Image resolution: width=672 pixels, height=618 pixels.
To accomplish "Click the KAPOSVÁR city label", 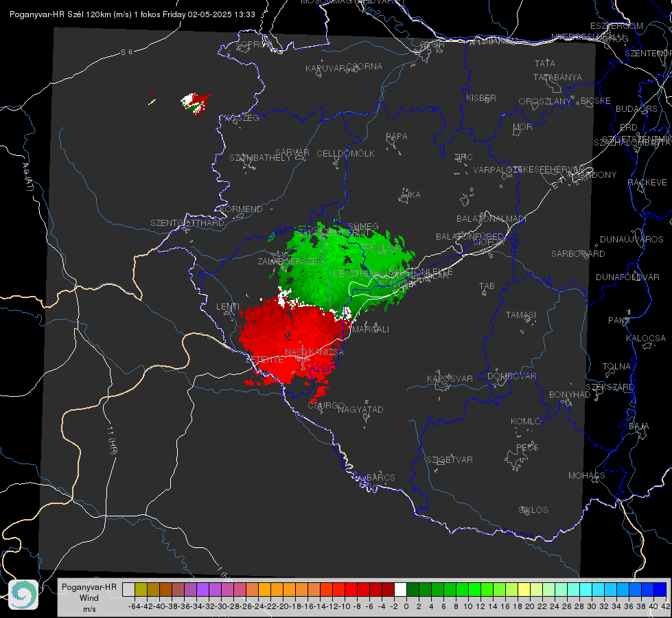I will (x=450, y=379).
